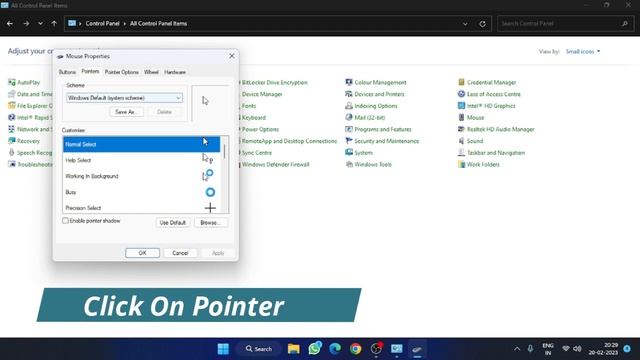
Task: Click the Windows Tools icon
Action: click(349, 164)
